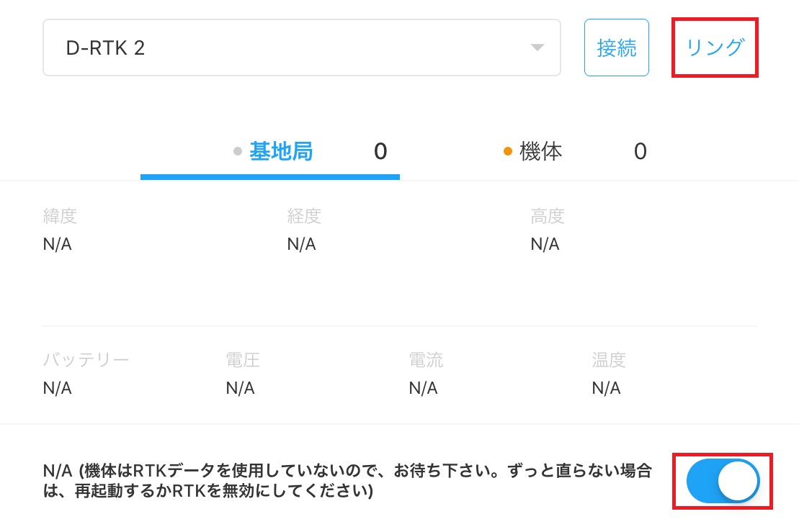Click the 緯度 N/A value
This screenshot has height=532, width=799.
tap(58, 244)
